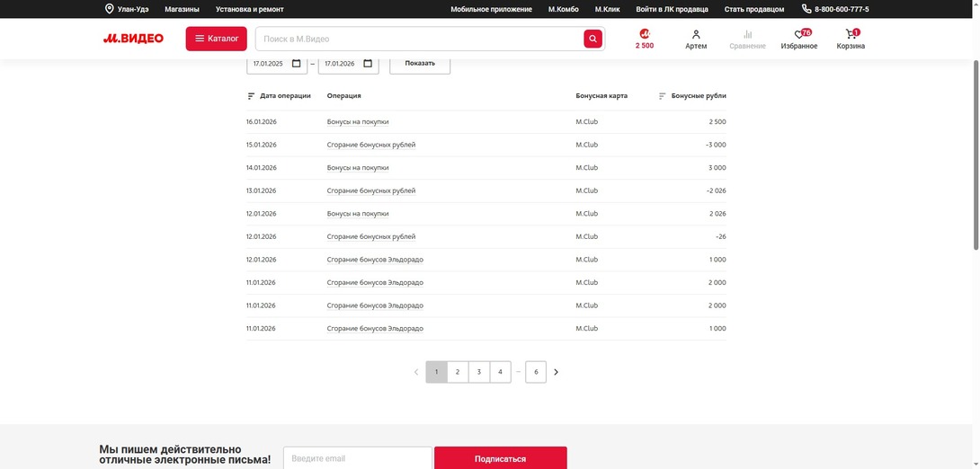Click the Сравнение comparison chart icon
Image resolution: width=980 pixels, height=469 pixels.
pos(747,34)
